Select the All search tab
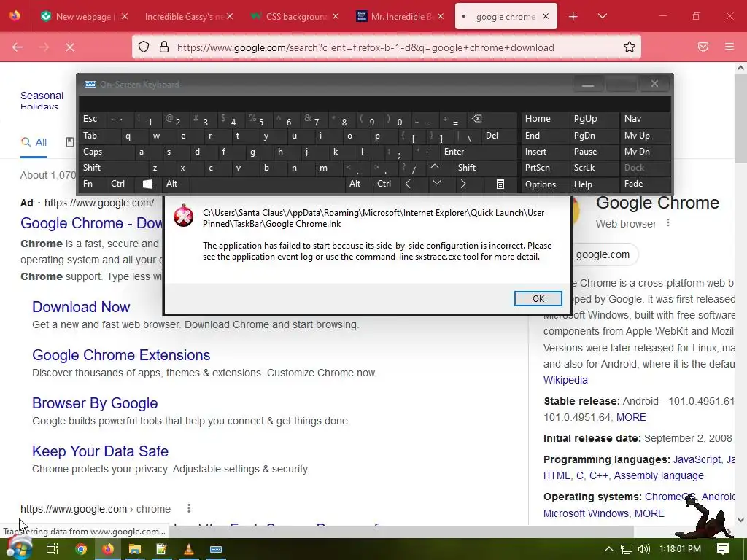Image resolution: width=747 pixels, height=560 pixels. coord(34,142)
